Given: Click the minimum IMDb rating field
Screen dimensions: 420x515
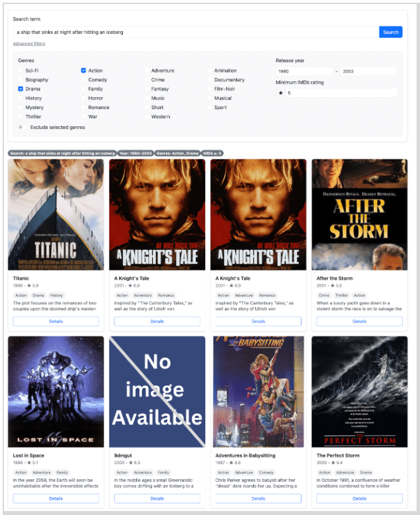Looking at the screenshot, I should tap(340, 93).
